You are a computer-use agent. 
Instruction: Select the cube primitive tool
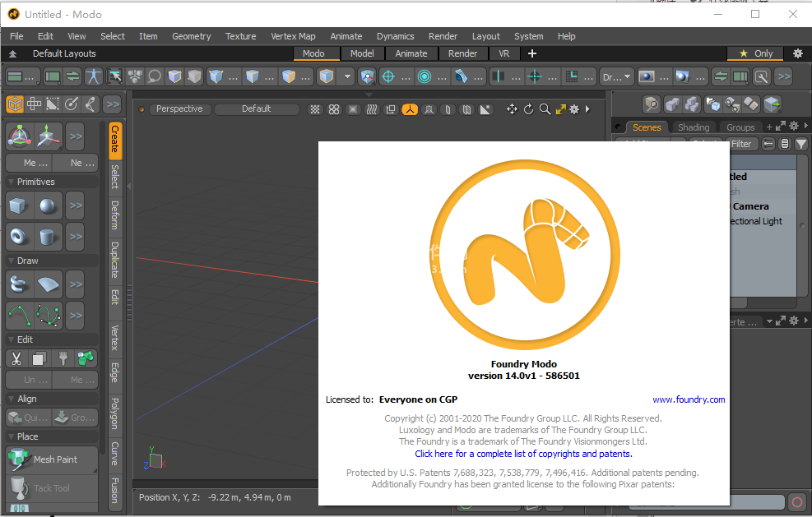pos(19,206)
